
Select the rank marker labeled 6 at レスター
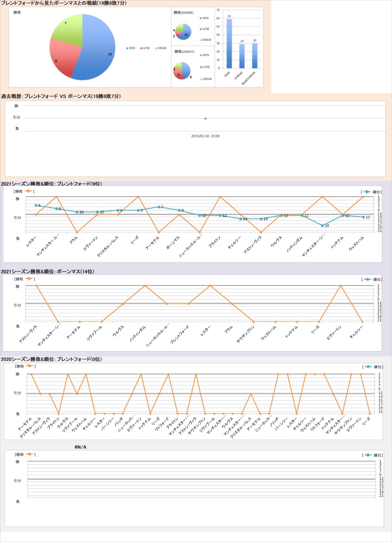tap(36, 205)
